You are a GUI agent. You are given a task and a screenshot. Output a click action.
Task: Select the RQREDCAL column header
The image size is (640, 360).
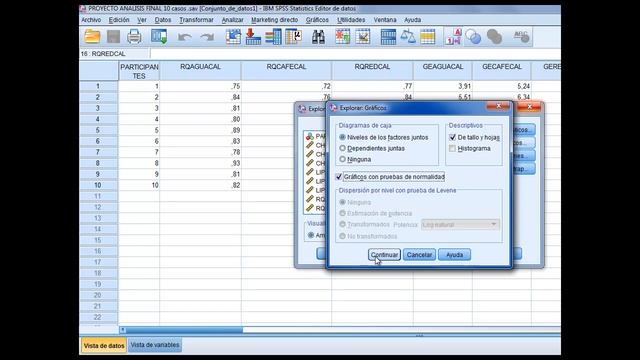coord(372,71)
